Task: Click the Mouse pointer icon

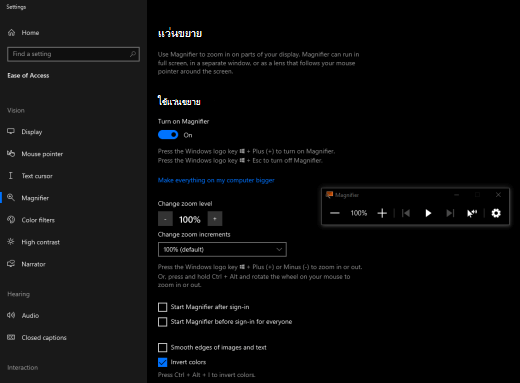Action: click(11, 153)
